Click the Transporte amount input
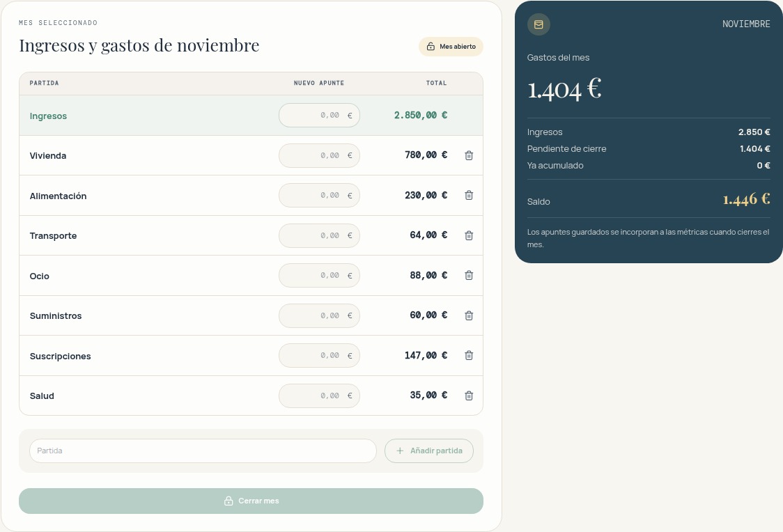 (319, 235)
